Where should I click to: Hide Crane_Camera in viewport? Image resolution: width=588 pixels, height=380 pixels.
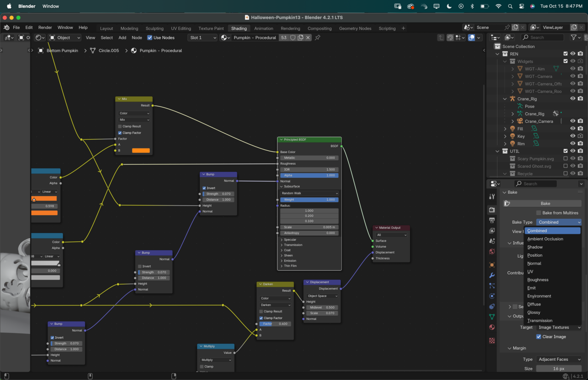click(x=573, y=121)
